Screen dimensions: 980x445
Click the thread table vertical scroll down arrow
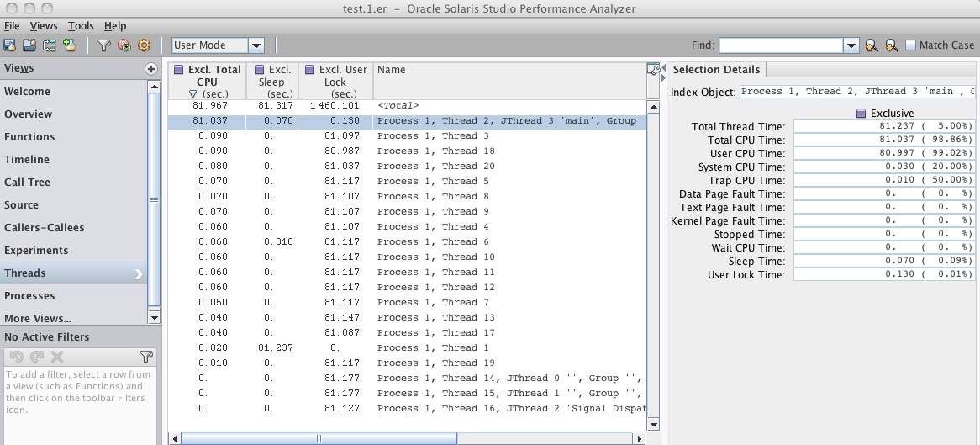[654, 424]
